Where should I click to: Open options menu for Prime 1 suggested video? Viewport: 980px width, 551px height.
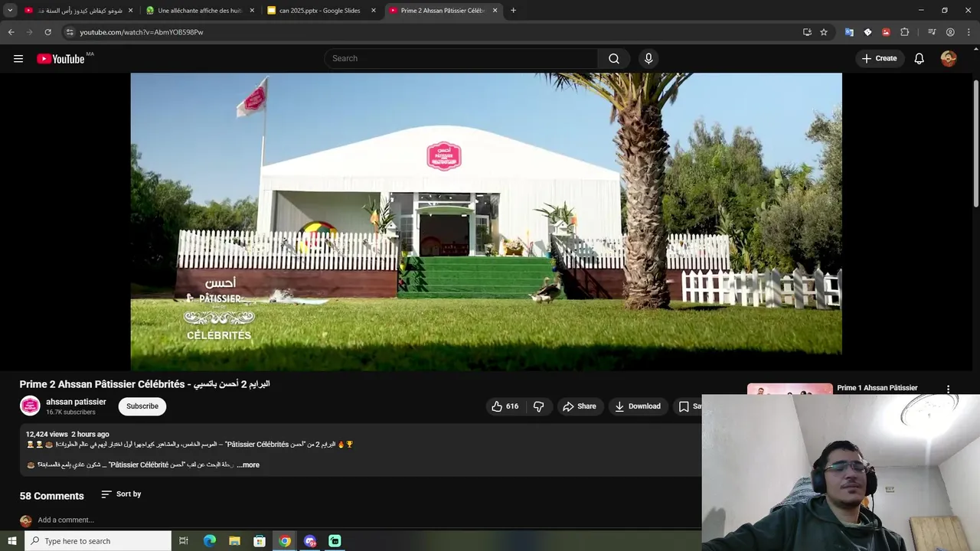[948, 390]
